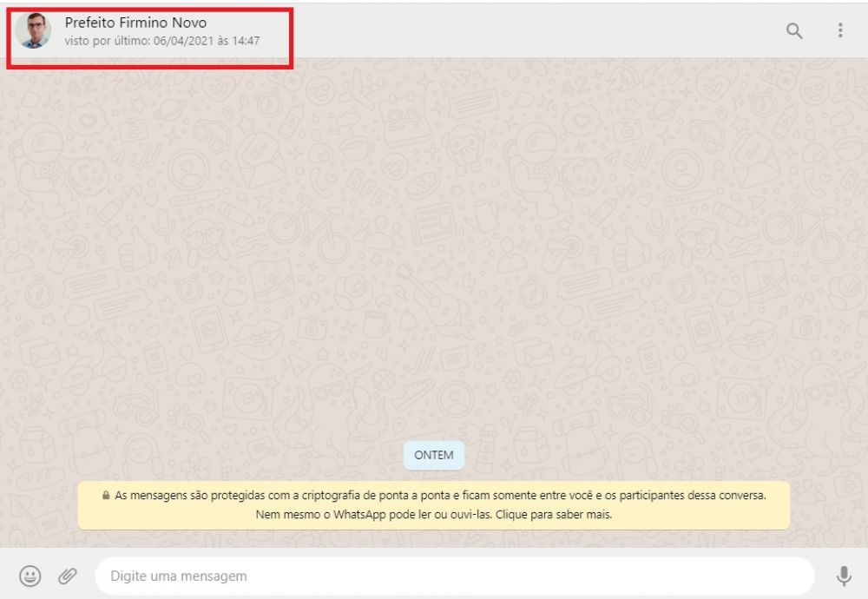Screen dimensions: 868x599
Task: Open the emoji picker smiley icon
Action: 30,576
